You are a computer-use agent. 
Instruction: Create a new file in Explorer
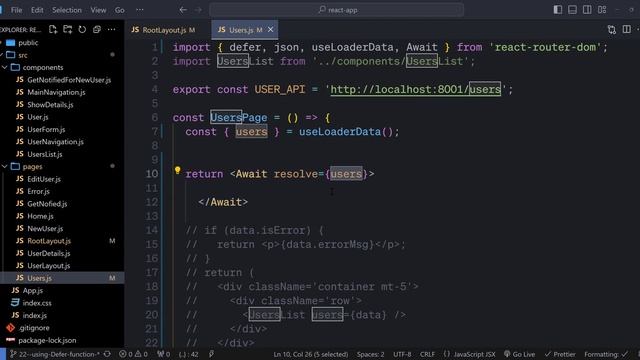(53, 29)
